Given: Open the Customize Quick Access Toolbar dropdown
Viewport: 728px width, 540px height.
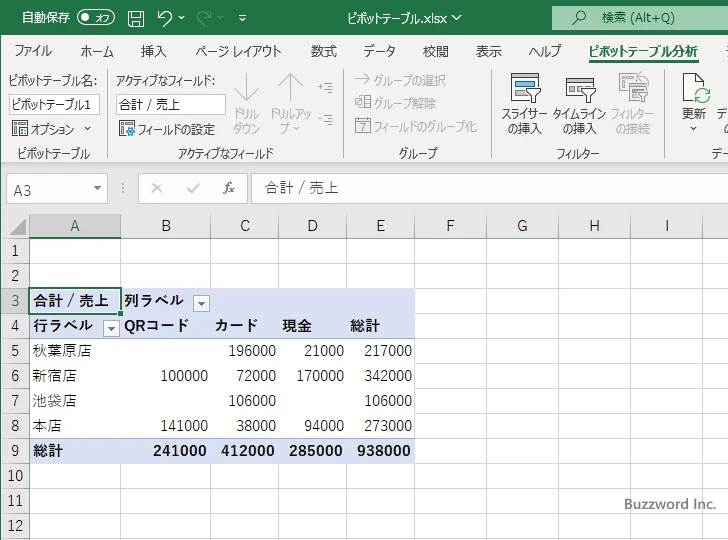Looking at the screenshot, I should [x=242, y=19].
